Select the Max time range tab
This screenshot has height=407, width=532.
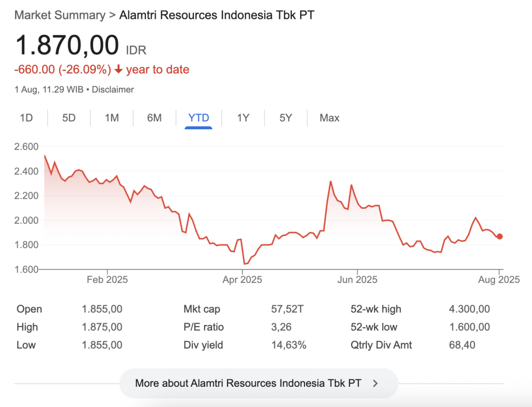coord(329,118)
